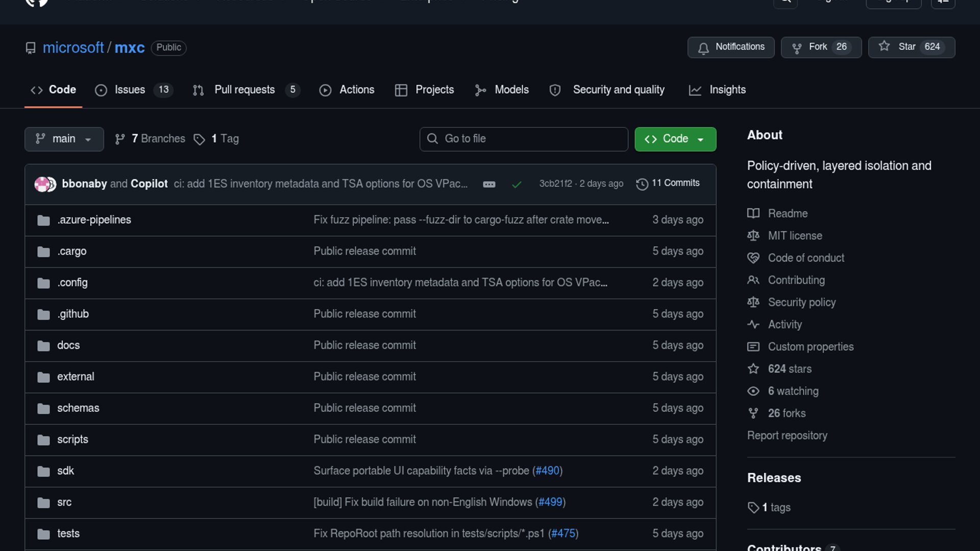980x551 pixels.
Task: Open the external folder
Action: (x=76, y=377)
